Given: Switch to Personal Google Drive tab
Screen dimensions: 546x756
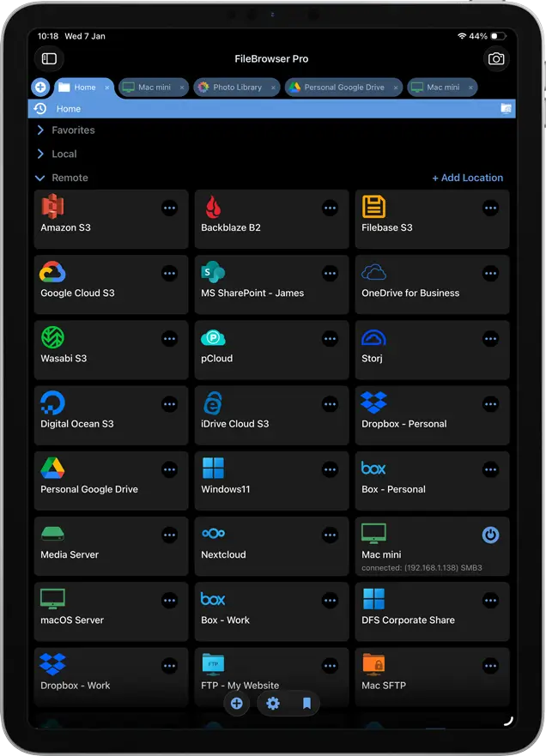Looking at the screenshot, I should coord(343,88).
